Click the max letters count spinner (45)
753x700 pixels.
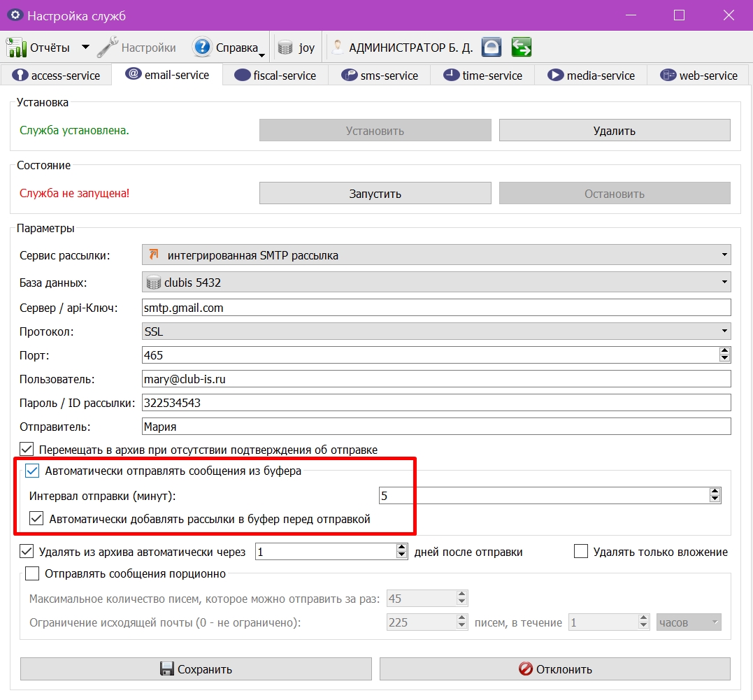pyautogui.click(x=427, y=598)
